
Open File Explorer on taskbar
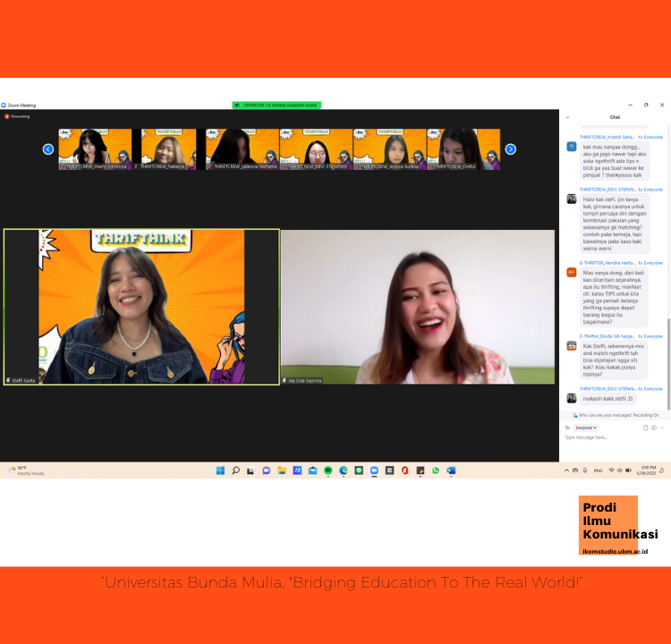pyautogui.click(x=282, y=470)
